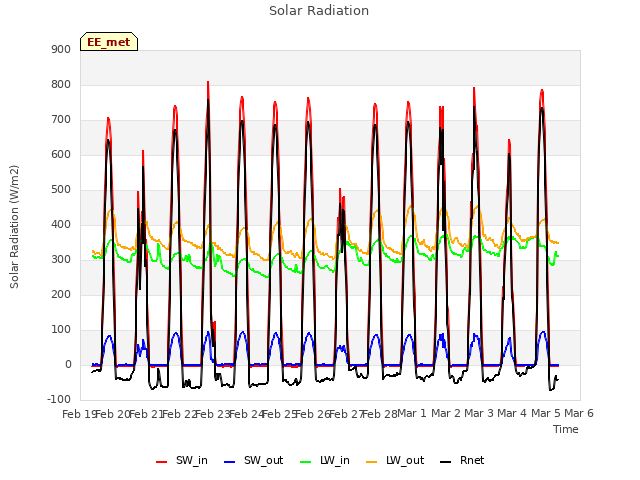This screenshot has height=480, width=640.
Task: Click the Feb 22 x-axis tick label
Action: tap(180, 414)
